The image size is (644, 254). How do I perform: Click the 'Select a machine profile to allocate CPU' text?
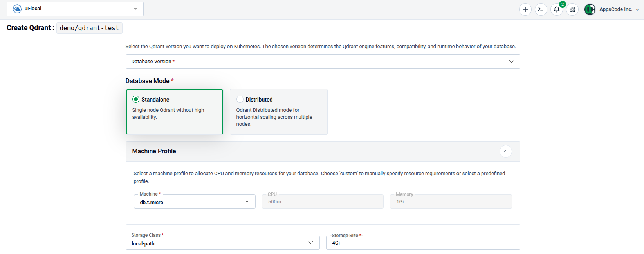point(319,177)
